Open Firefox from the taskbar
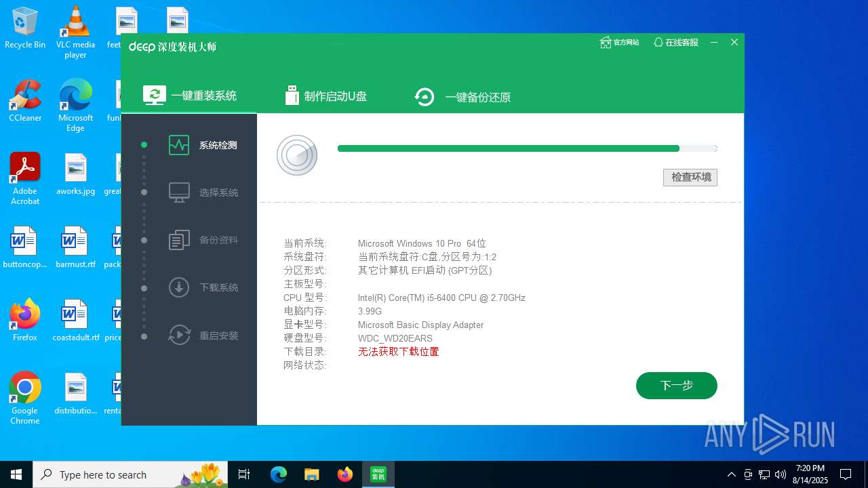Image resolution: width=868 pixels, height=488 pixels. click(x=344, y=474)
